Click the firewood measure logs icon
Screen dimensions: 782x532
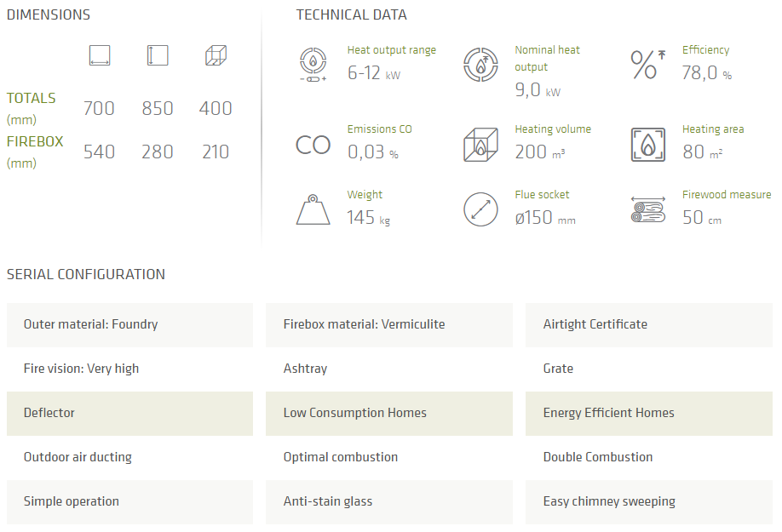647,209
